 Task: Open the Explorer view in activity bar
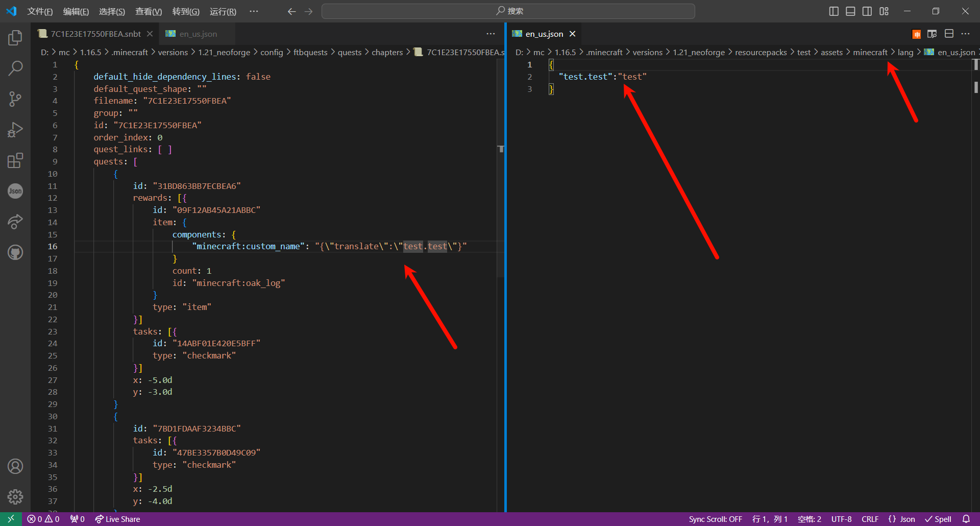[x=15, y=38]
